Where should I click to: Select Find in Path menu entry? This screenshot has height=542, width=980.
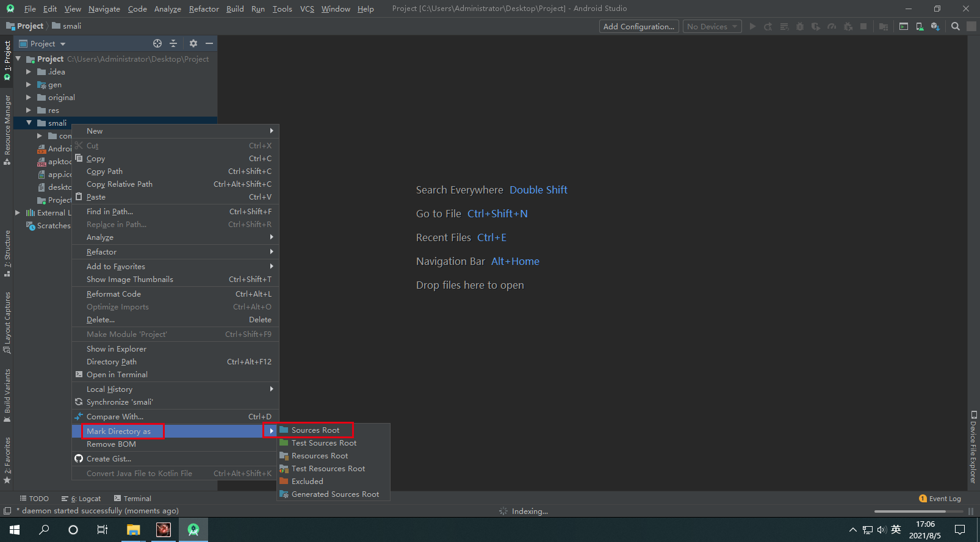click(175, 211)
